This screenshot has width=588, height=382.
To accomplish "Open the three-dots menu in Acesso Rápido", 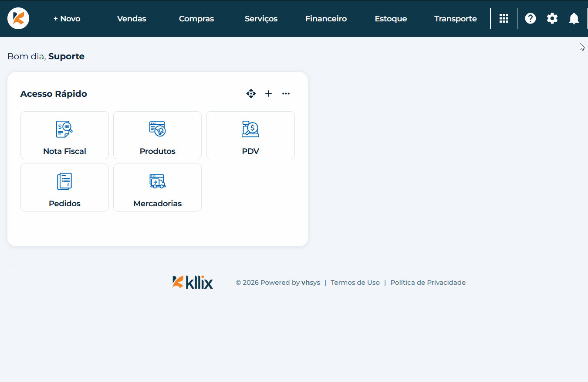I will tap(286, 94).
